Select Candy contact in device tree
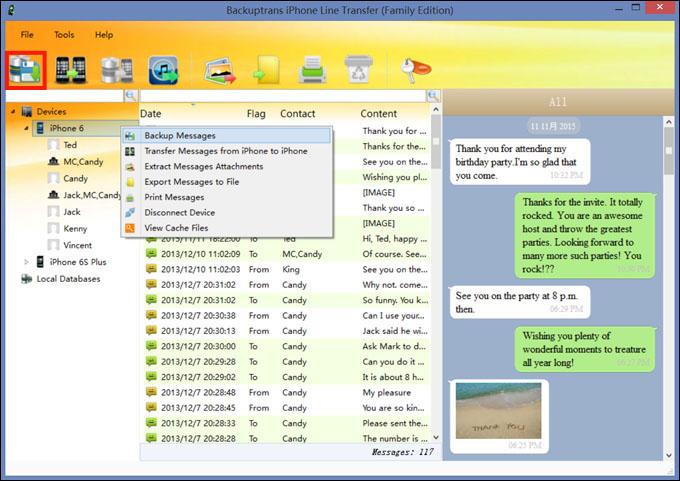 [x=75, y=178]
